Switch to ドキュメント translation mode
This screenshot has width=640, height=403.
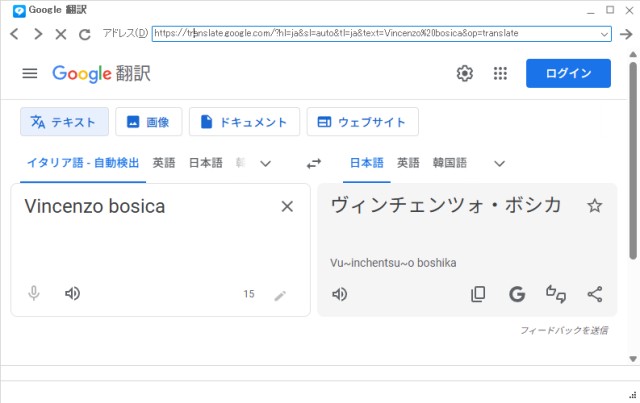244,122
